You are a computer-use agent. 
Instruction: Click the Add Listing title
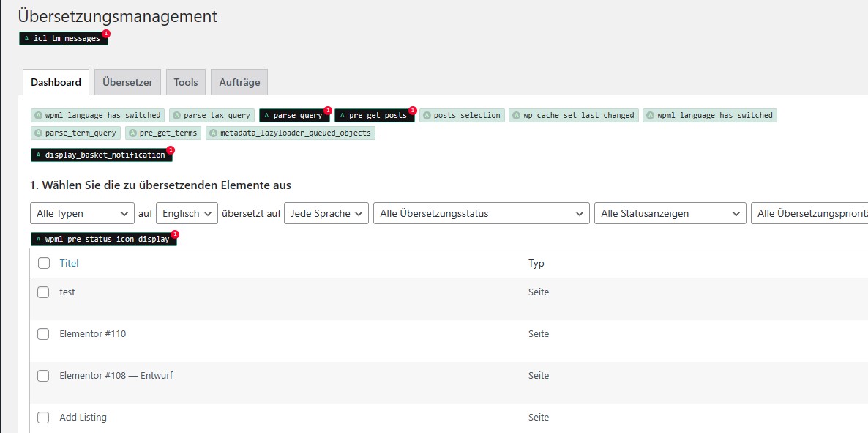83,417
